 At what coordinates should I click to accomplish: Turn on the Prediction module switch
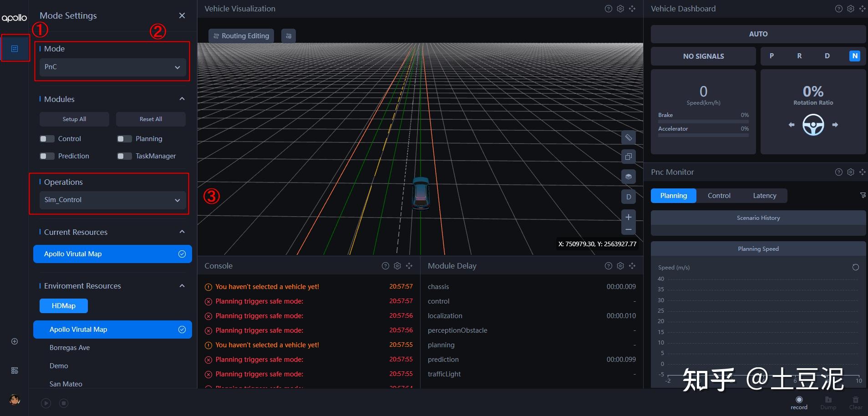(x=47, y=156)
